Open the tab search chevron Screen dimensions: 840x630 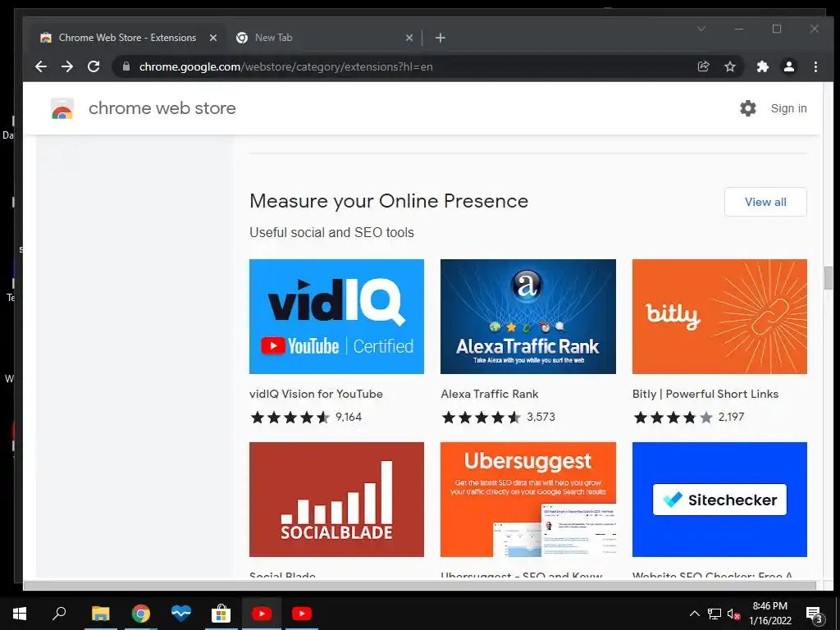coord(701,29)
